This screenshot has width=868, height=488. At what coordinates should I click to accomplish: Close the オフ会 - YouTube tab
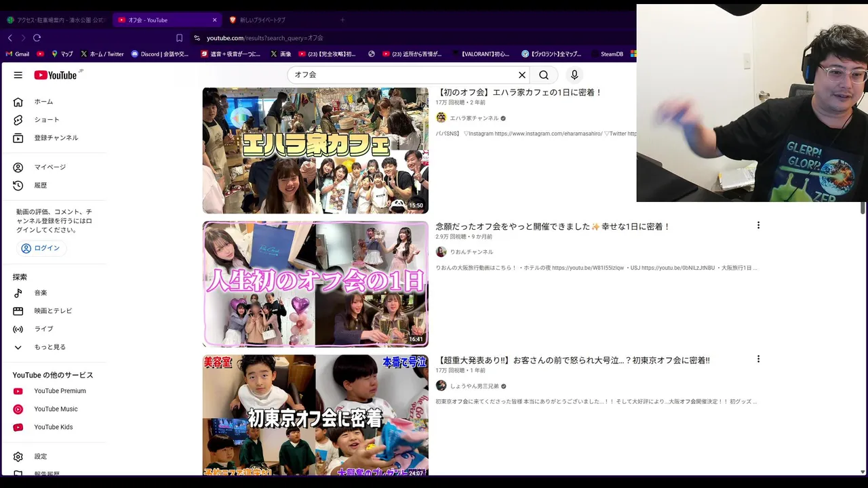coord(215,20)
